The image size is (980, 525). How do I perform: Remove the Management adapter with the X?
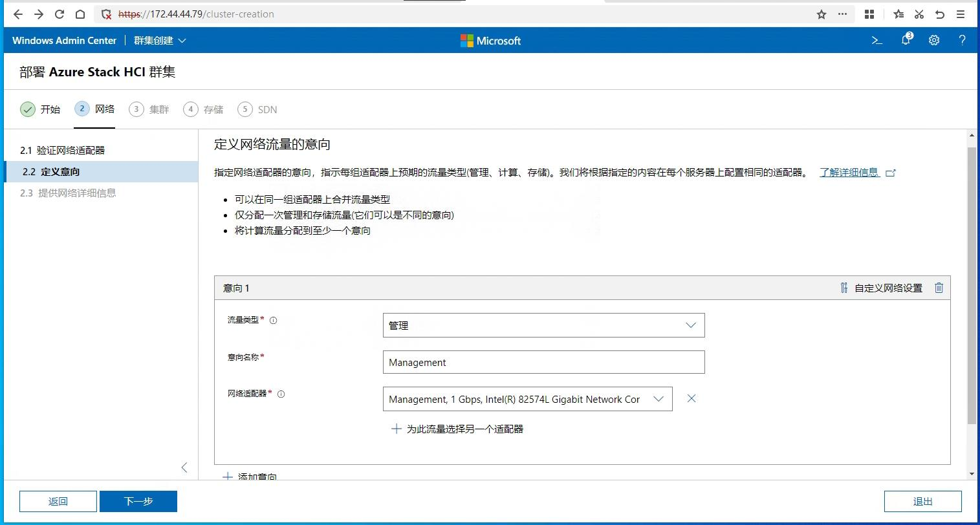691,398
